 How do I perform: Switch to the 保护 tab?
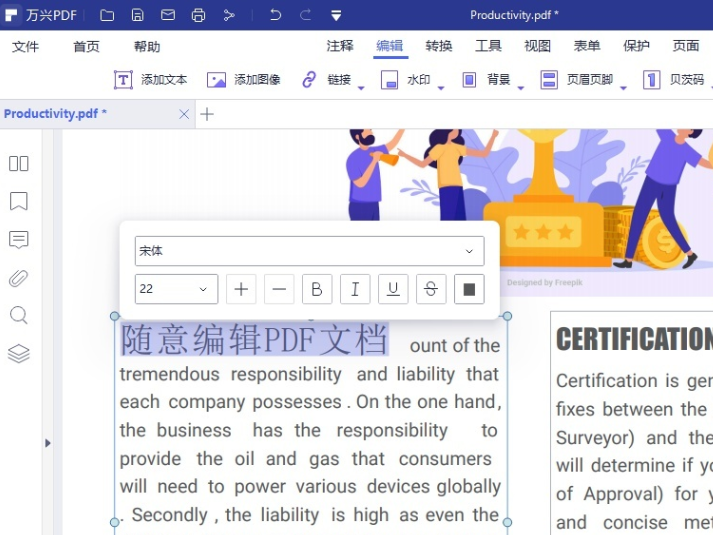[x=636, y=46]
